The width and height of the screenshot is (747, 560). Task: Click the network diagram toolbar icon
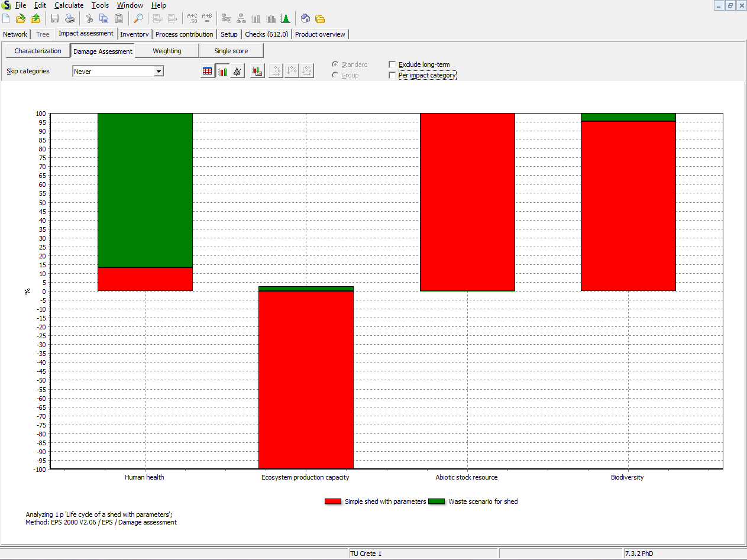[x=227, y=18]
